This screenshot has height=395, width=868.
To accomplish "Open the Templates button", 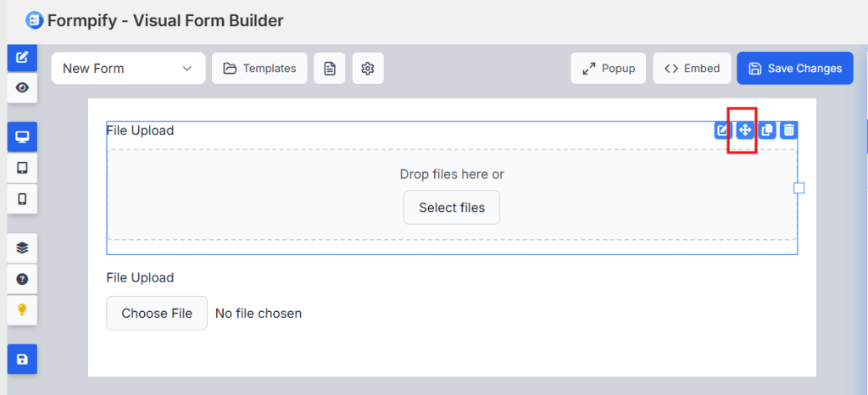I will 259,69.
